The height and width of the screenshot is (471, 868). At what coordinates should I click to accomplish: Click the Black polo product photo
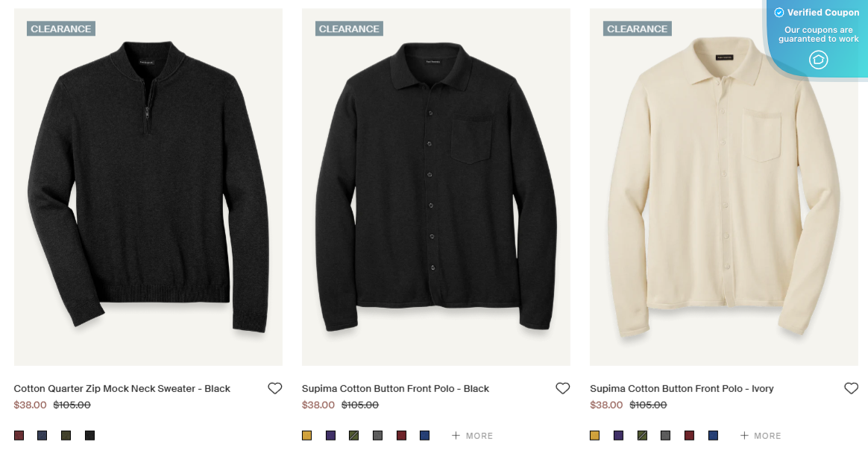435,186
